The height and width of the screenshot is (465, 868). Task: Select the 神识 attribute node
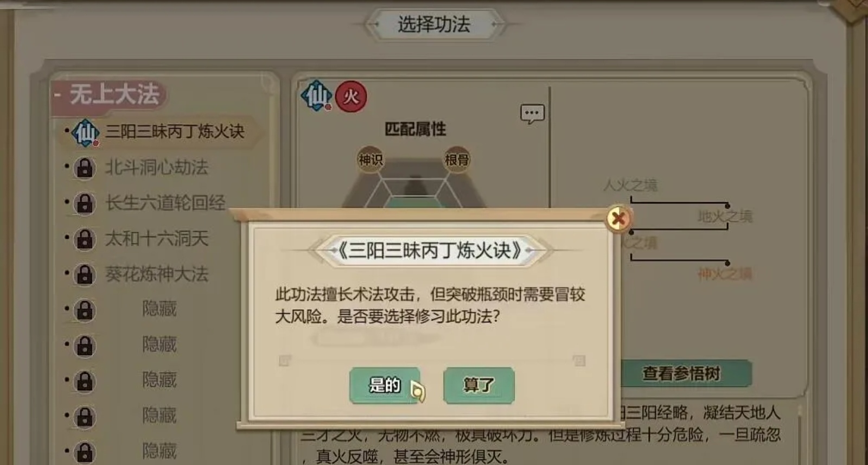point(371,160)
